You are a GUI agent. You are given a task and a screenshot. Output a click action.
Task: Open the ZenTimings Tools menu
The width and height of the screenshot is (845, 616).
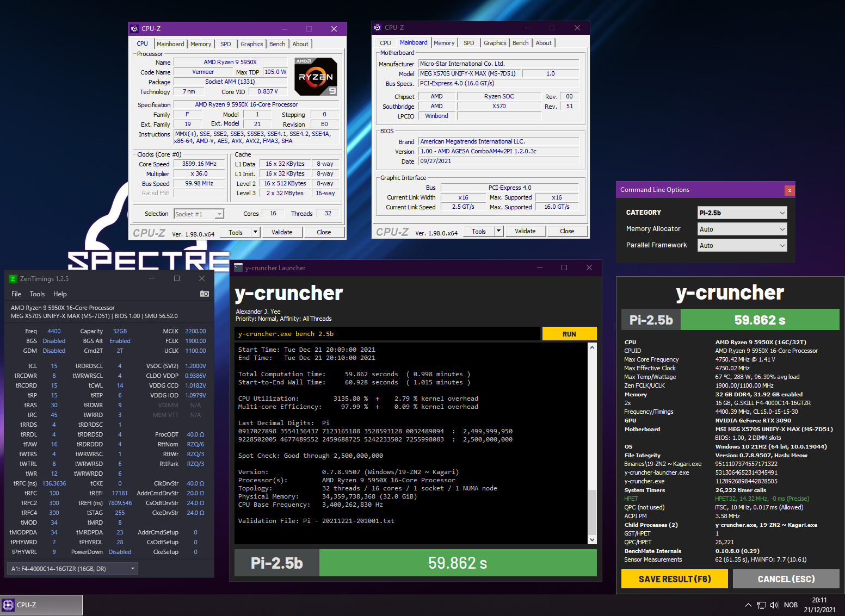click(x=37, y=294)
